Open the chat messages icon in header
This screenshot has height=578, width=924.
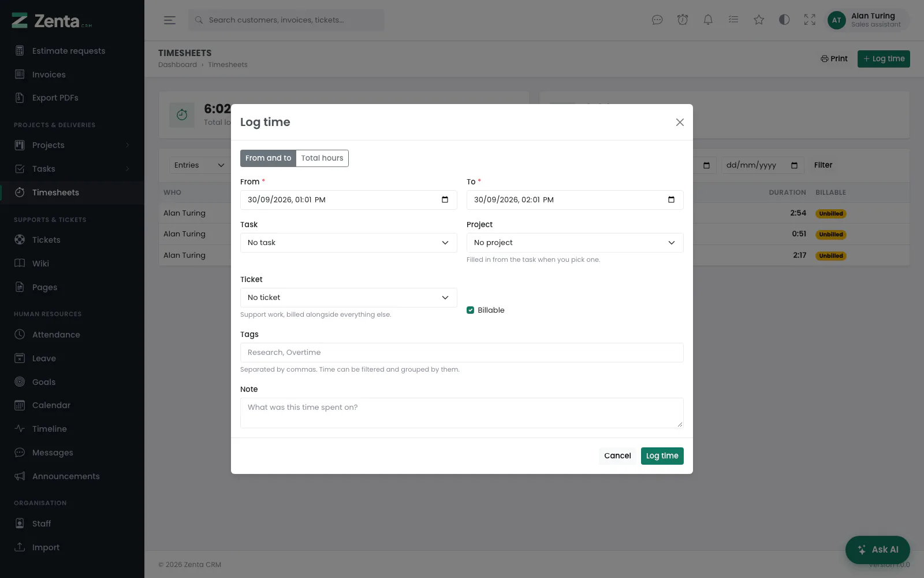657,20
